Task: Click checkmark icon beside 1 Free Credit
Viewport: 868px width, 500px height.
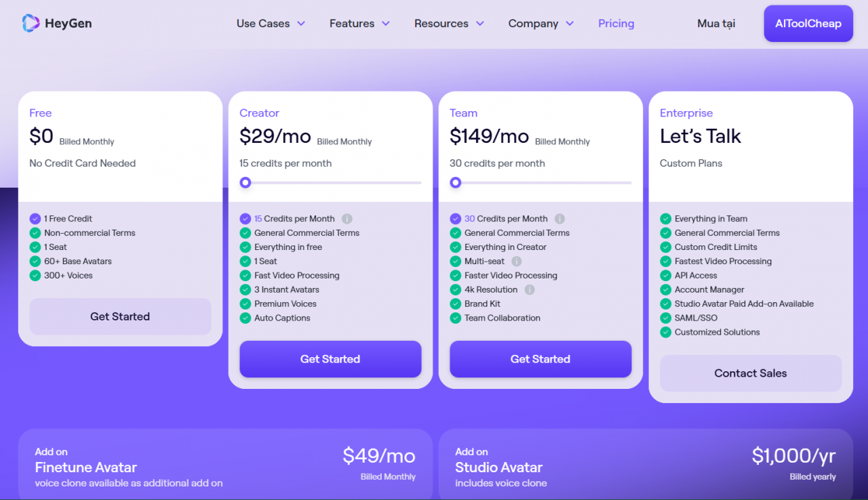Action: tap(35, 219)
